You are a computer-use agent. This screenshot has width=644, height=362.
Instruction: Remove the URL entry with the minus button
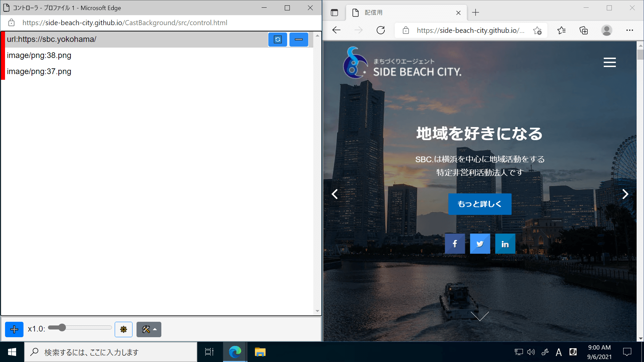point(299,39)
